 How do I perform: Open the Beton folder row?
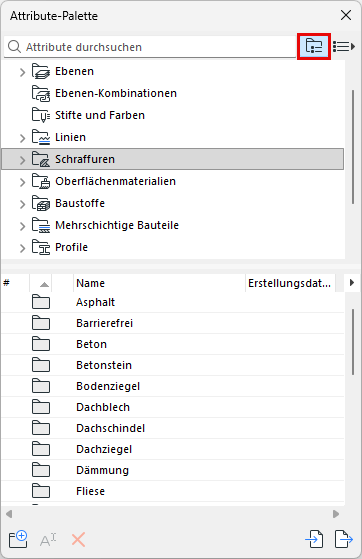click(x=173, y=344)
